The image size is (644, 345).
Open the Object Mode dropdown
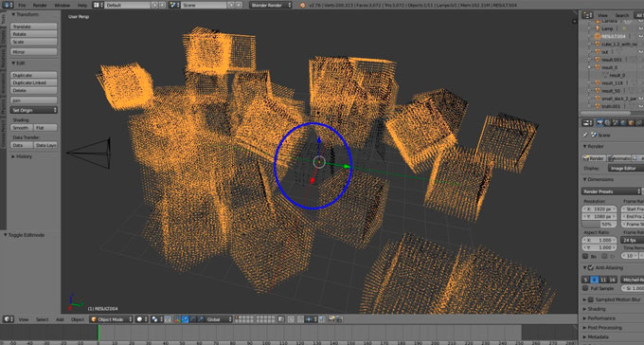click(x=112, y=319)
